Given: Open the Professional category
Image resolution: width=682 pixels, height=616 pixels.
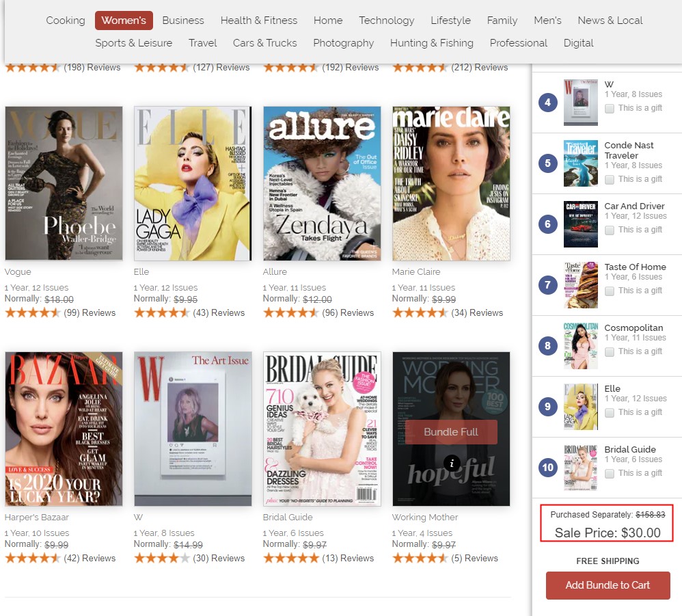Looking at the screenshot, I should [519, 43].
